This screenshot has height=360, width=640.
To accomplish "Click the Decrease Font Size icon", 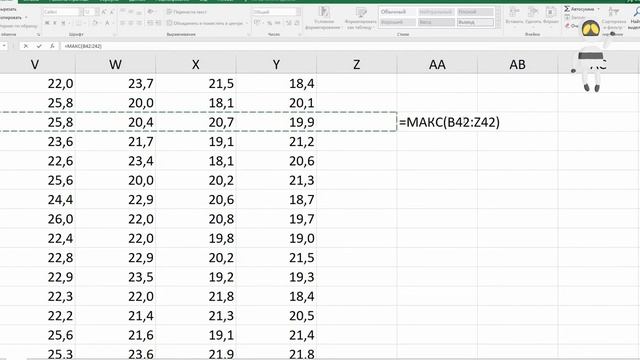I will tap(111, 12).
